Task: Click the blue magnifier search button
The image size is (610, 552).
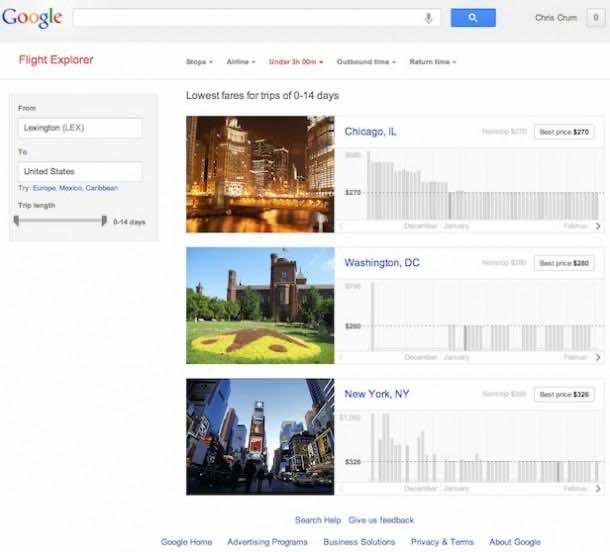Action: (473, 18)
